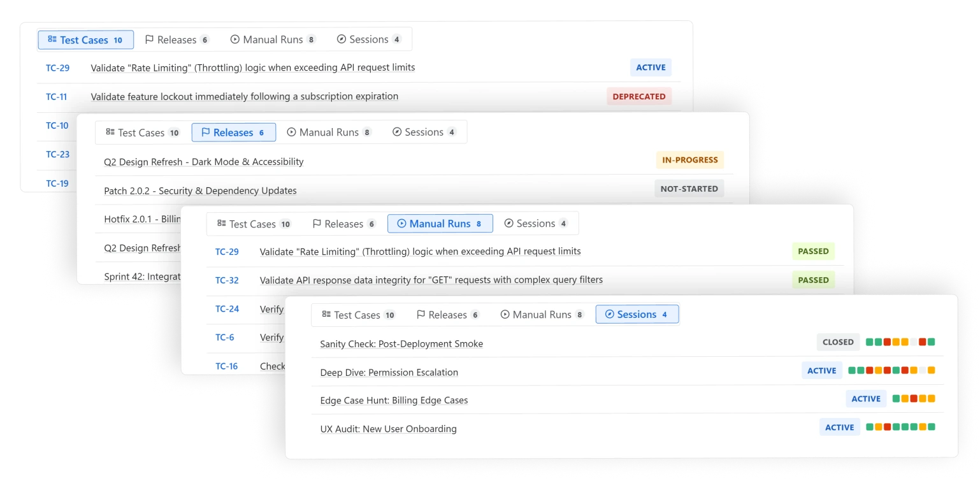Click the active Manual Runs tab in its panel
980x481 pixels.
[440, 224]
